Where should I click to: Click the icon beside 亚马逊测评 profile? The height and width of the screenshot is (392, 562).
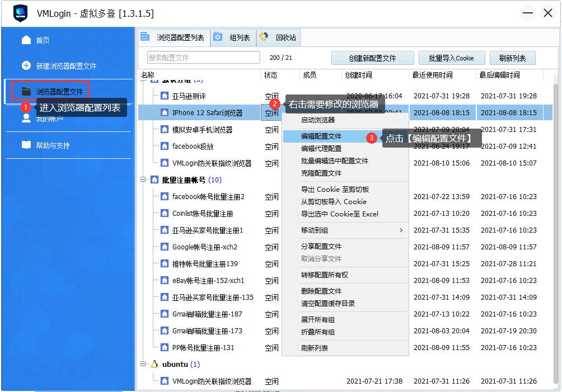[x=165, y=96]
